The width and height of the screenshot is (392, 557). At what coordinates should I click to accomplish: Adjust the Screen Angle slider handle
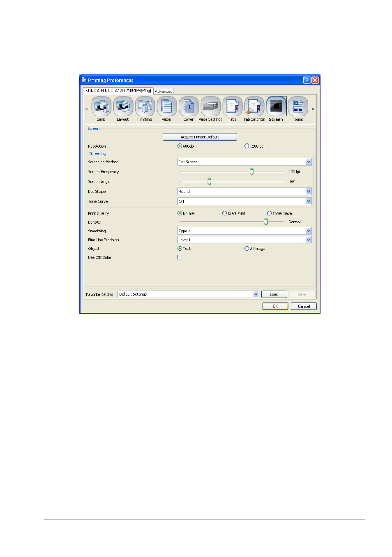[210, 182]
